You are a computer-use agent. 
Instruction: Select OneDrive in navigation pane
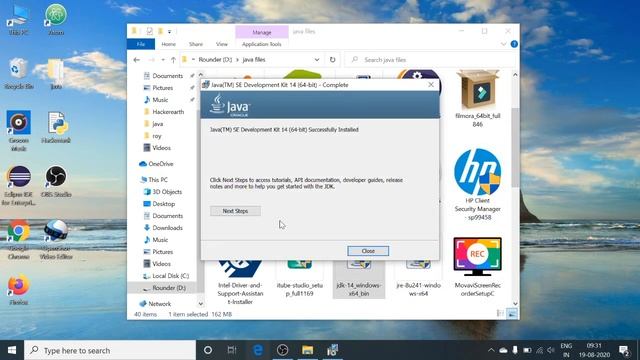tap(156, 164)
